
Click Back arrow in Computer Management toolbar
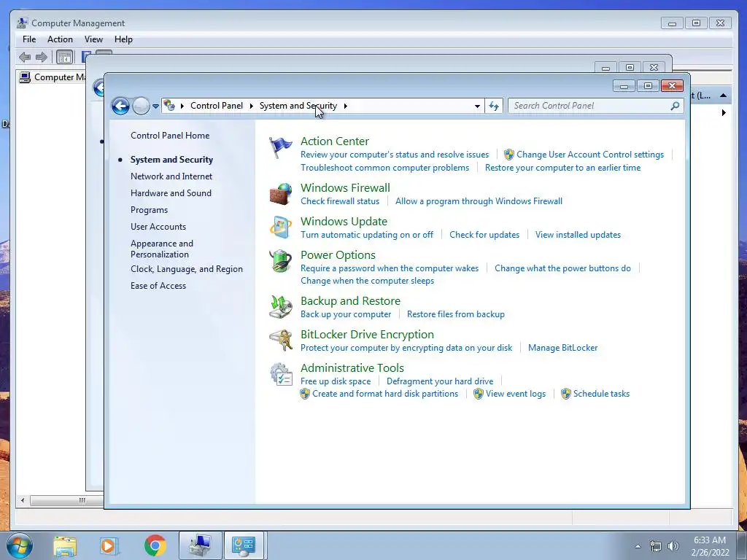(25, 58)
